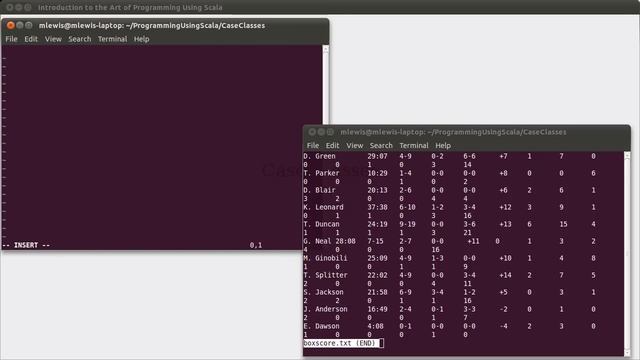Click G. Neal 28:08 row text
This screenshot has width=640, height=360.
pyautogui.click(x=330, y=241)
